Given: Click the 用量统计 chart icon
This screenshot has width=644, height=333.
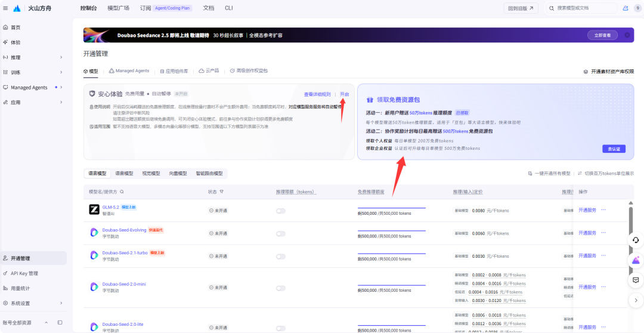Looking at the screenshot, I should (x=5, y=288).
